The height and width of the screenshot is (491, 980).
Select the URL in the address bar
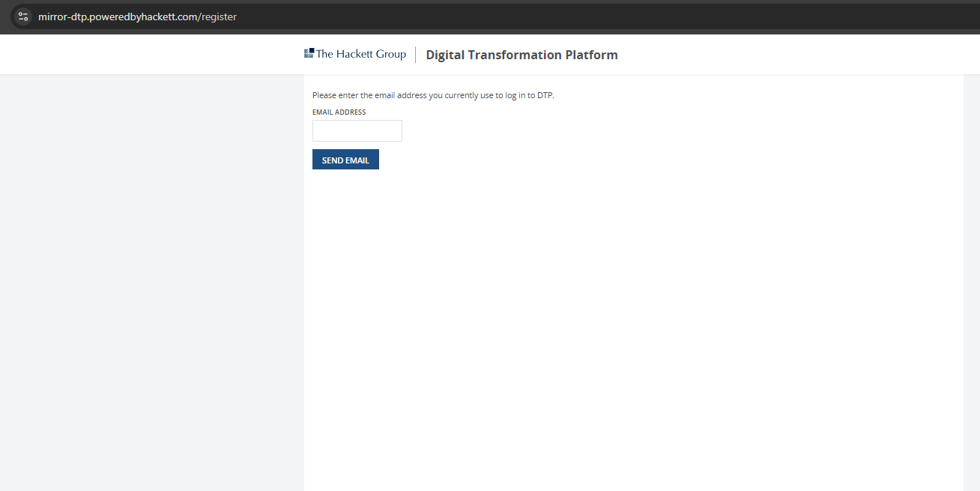(137, 16)
